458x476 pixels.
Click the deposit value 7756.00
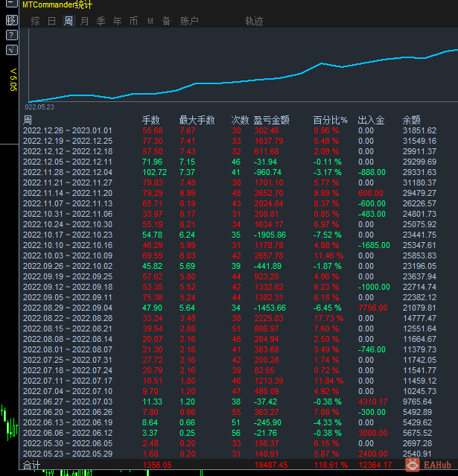click(x=373, y=308)
